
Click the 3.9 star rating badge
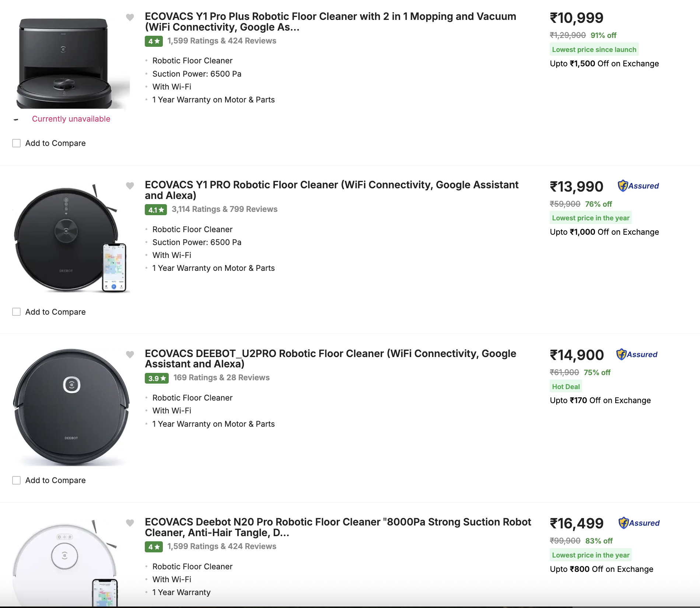[x=156, y=378]
